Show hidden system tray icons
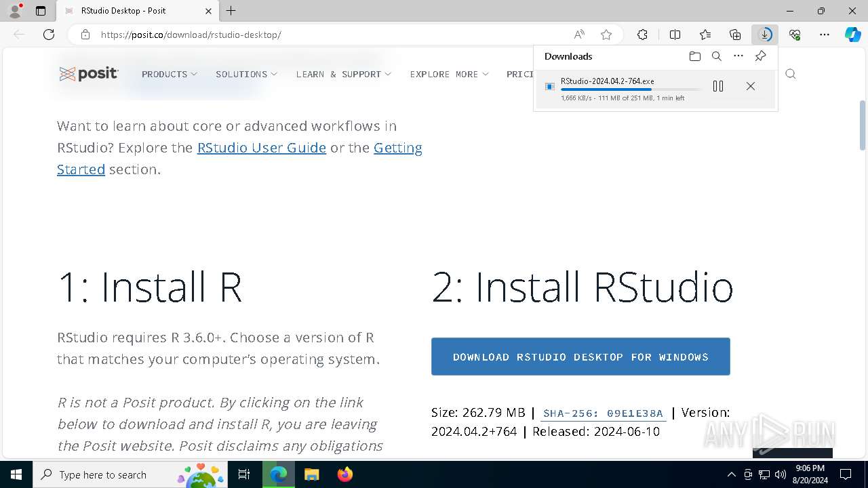The image size is (868, 488). click(x=731, y=474)
